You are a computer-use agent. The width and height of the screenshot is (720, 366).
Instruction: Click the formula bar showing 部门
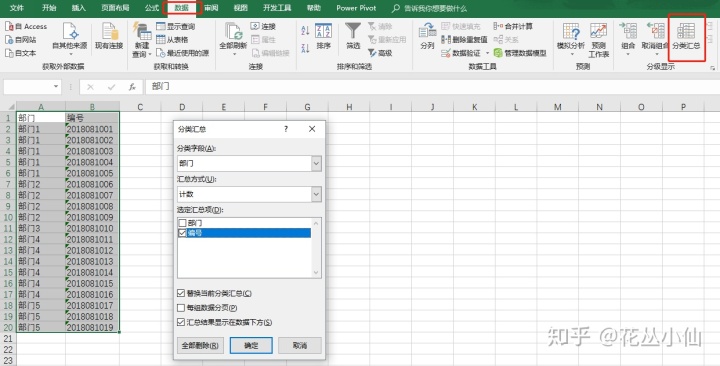coord(432,86)
